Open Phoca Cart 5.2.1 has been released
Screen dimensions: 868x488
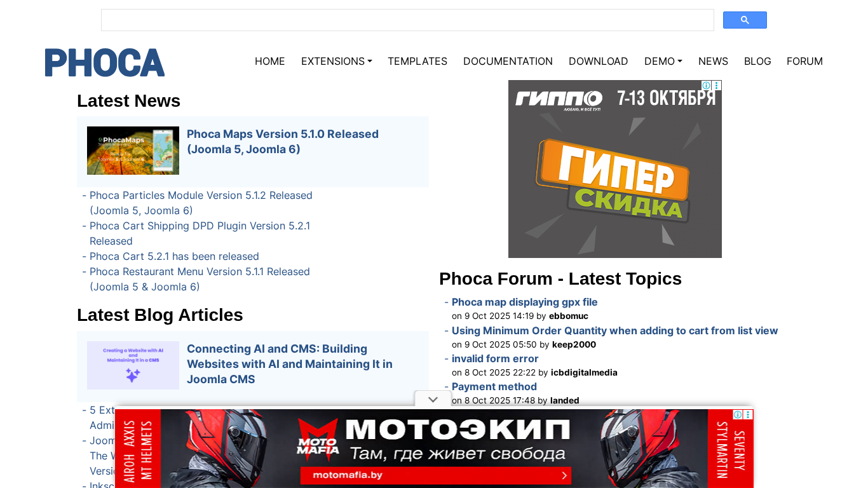(174, 256)
